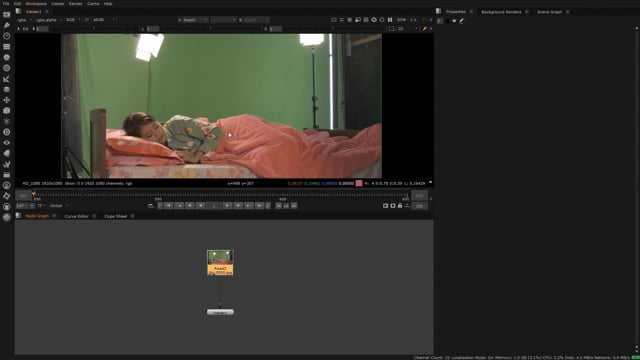
Task: Open the Transform nodes toolbar menu
Action: 7,100
